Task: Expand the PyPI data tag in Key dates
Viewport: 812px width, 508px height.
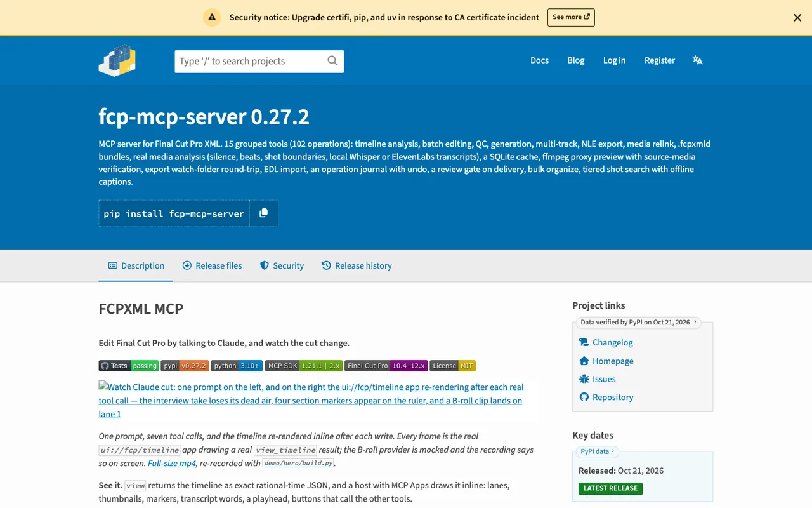Action: pos(597,451)
